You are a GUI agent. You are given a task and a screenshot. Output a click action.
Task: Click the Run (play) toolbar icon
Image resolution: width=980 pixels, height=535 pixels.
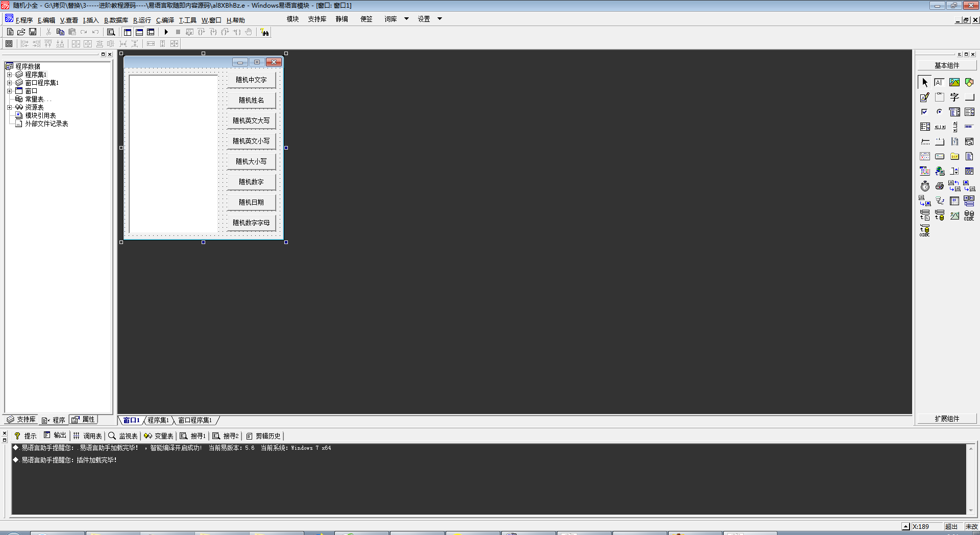click(166, 32)
